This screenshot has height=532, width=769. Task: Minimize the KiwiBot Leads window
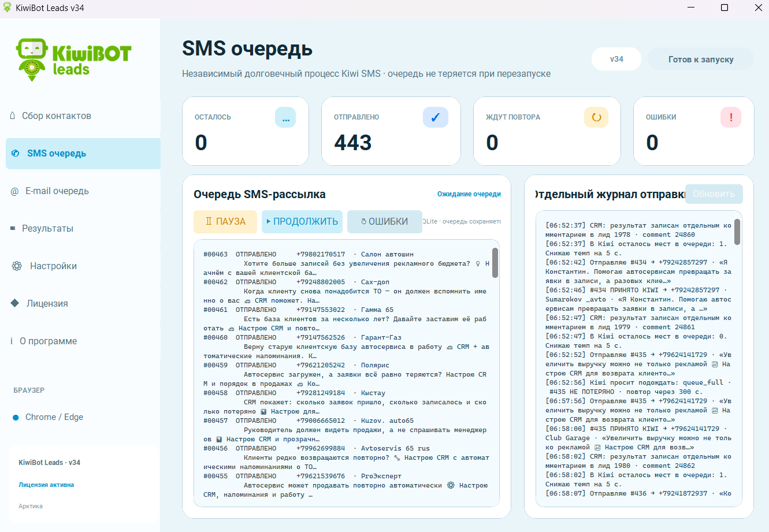tap(690, 8)
